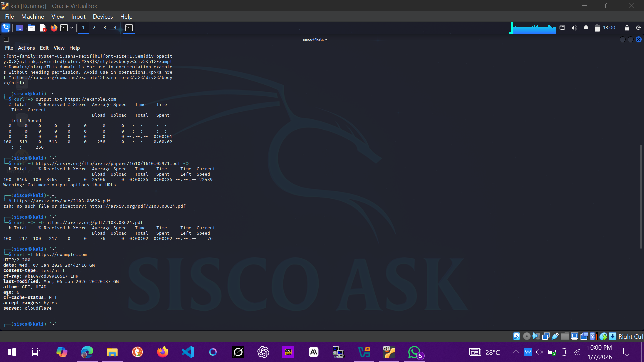Viewport: 644px width, 362px height.
Task: Click the Kali log out icon
Action: 639,28
